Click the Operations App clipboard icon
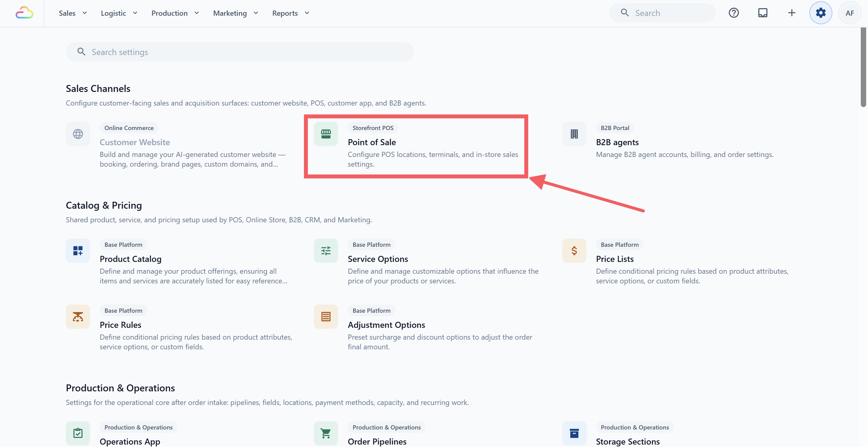This screenshot has width=868, height=447. pos(78,433)
